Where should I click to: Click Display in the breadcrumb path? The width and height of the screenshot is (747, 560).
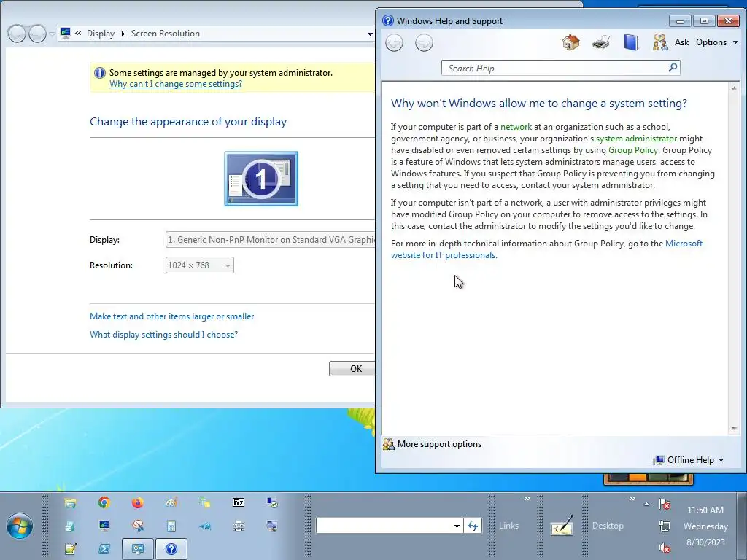point(101,34)
